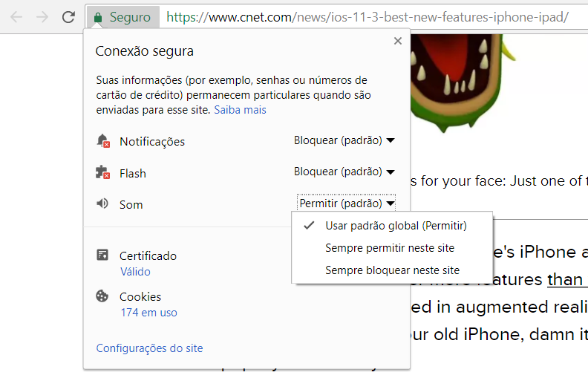Click the browser forward arrow
Image resolution: width=588 pixels, height=378 pixels.
[42, 17]
